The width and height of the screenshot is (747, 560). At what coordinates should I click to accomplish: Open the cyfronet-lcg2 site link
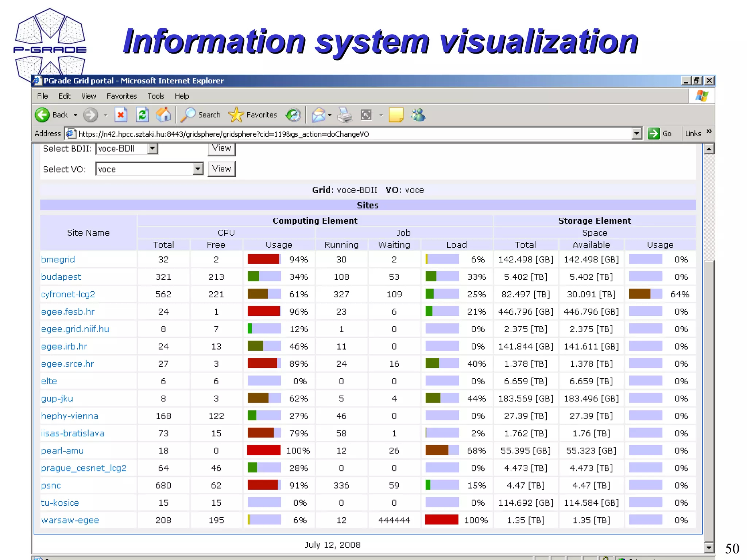point(68,294)
